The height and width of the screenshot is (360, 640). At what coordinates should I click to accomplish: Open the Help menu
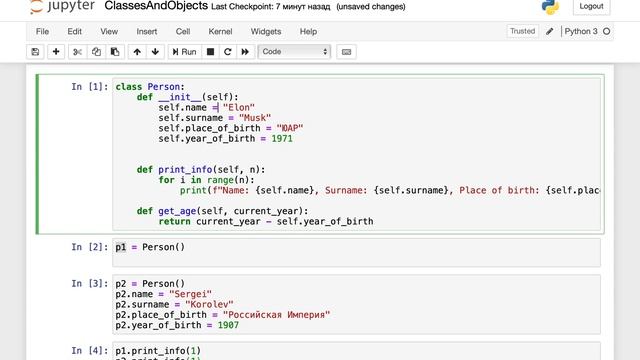point(308,31)
